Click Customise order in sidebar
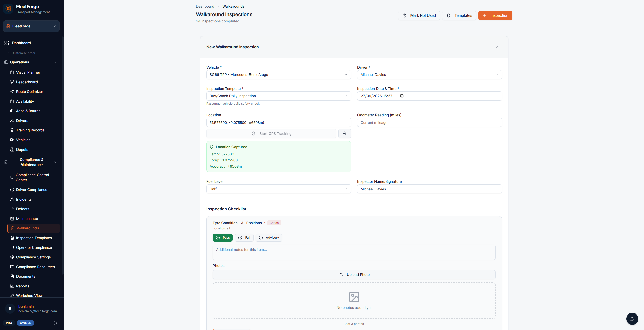This screenshot has width=644, height=330. pyautogui.click(x=21, y=53)
